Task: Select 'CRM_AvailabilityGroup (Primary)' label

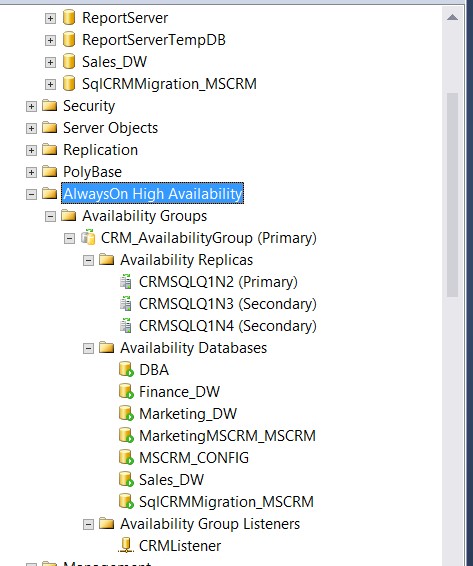Action: (209, 238)
